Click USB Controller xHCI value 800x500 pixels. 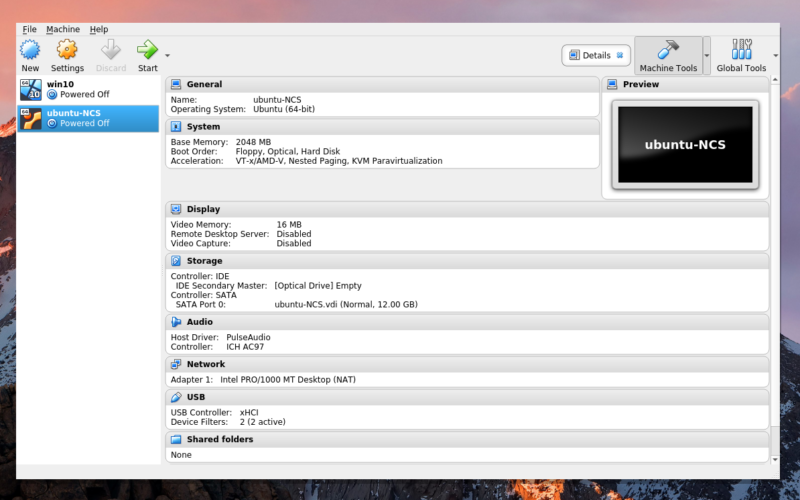[x=249, y=412]
